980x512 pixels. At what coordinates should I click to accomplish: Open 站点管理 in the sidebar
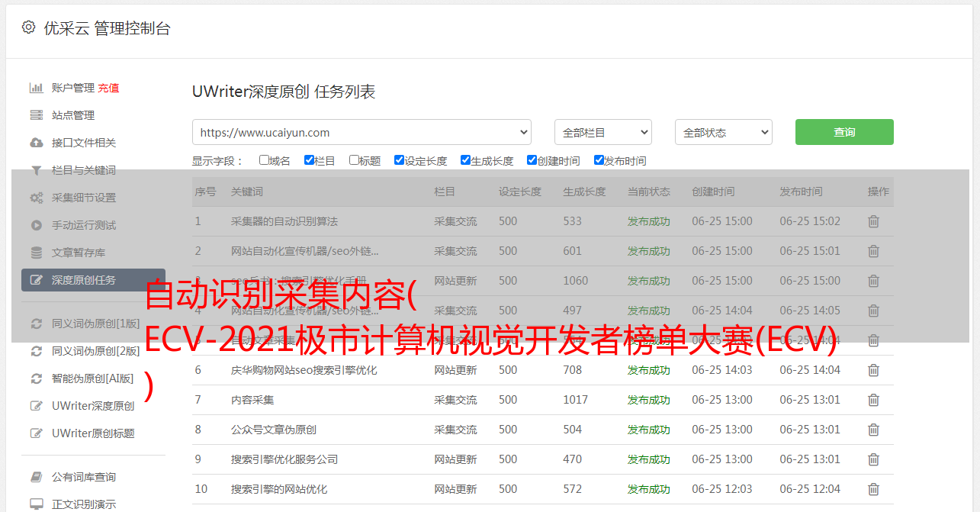(x=73, y=115)
